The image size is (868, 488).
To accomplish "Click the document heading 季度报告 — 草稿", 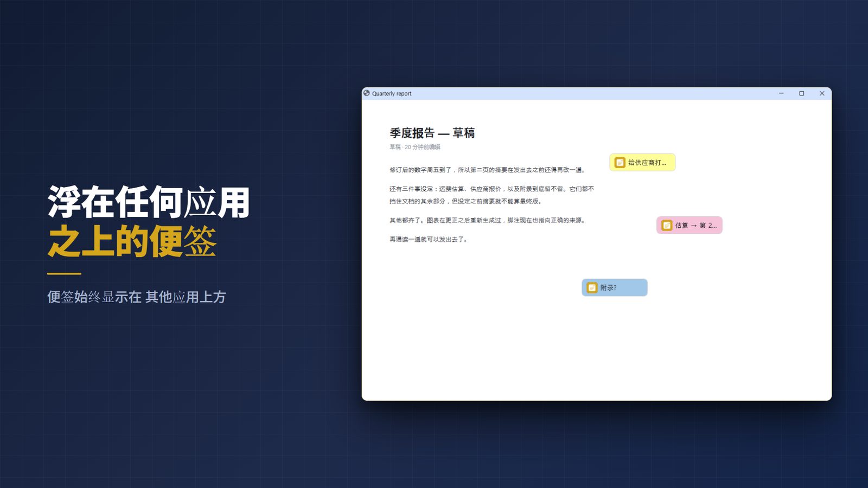I will pos(432,133).
